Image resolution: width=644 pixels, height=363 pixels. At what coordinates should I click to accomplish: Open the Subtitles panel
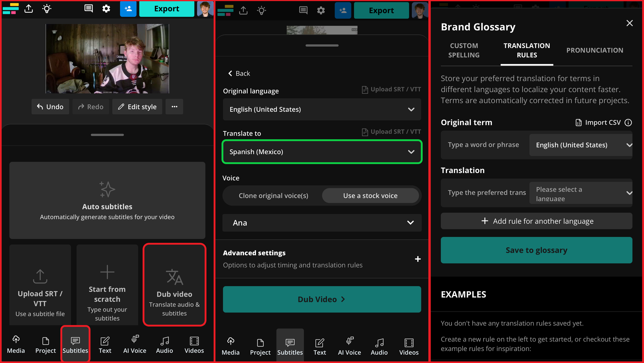click(75, 345)
